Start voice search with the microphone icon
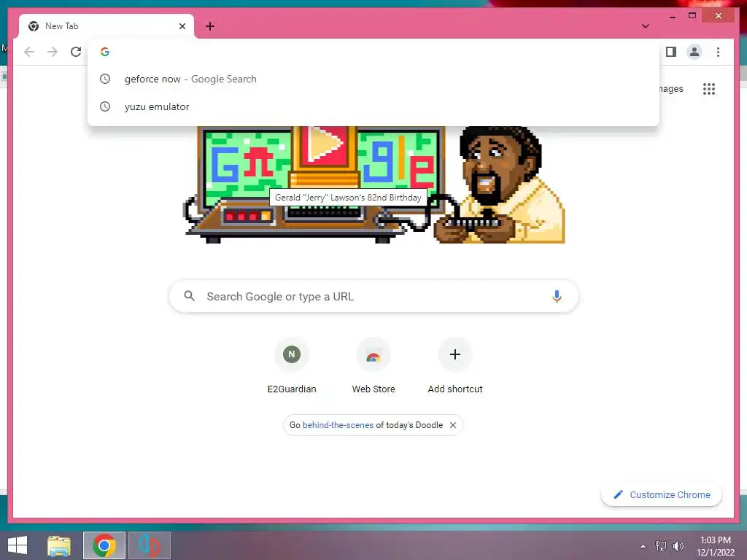747x560 pixels. coord(557,296)
